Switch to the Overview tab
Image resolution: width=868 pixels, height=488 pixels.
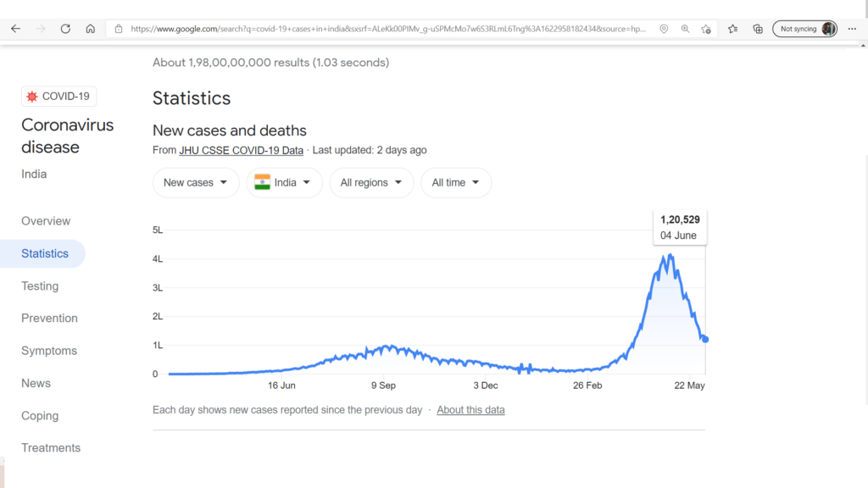pyautogui.click(x=46, y=221)
